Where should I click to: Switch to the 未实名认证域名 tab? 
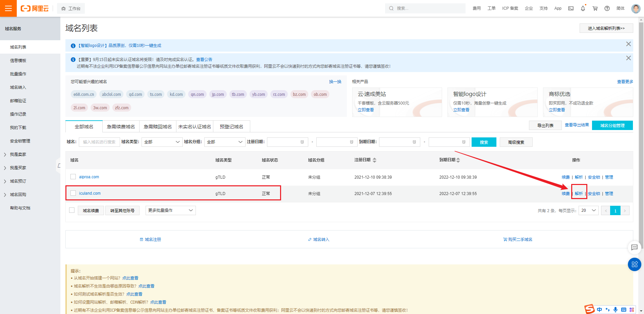point(195,126)
